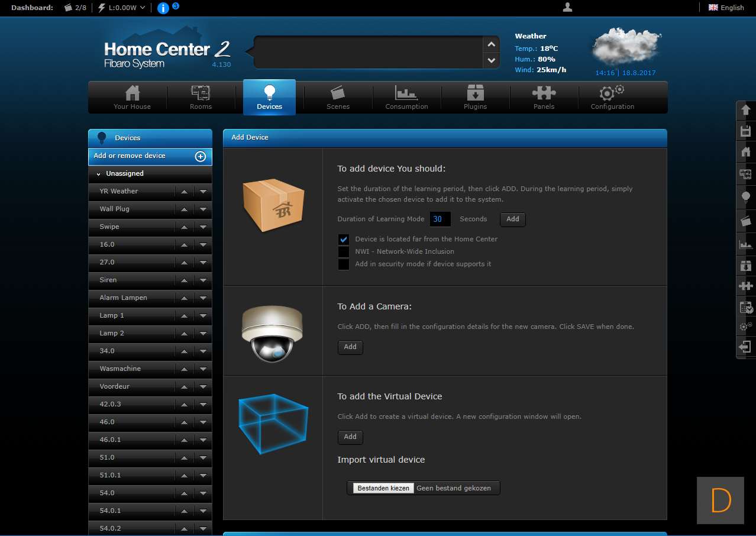Click Add button under To Add a Camera
Screen dimensions: 756x536
click(350, 347)
